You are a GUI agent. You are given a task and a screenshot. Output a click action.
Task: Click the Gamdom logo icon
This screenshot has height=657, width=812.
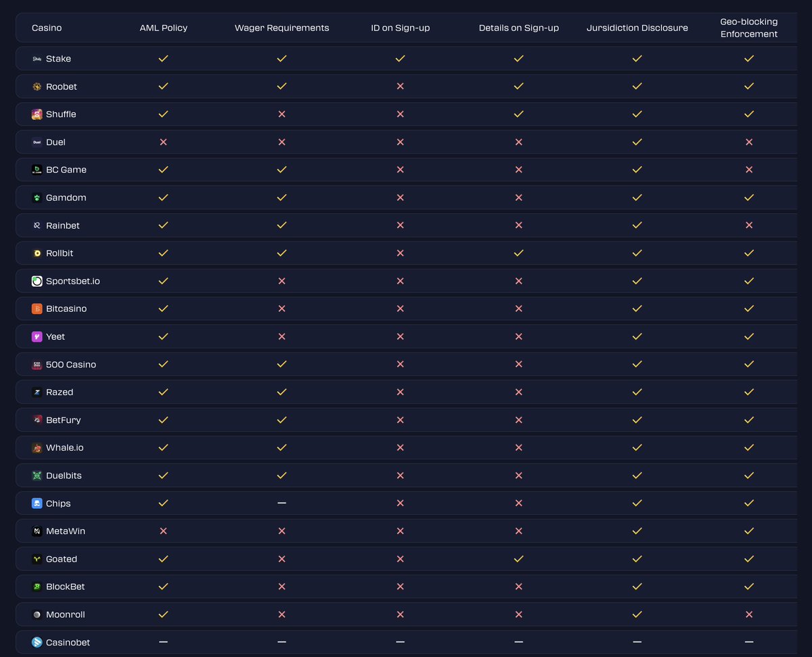coord(37,198)
